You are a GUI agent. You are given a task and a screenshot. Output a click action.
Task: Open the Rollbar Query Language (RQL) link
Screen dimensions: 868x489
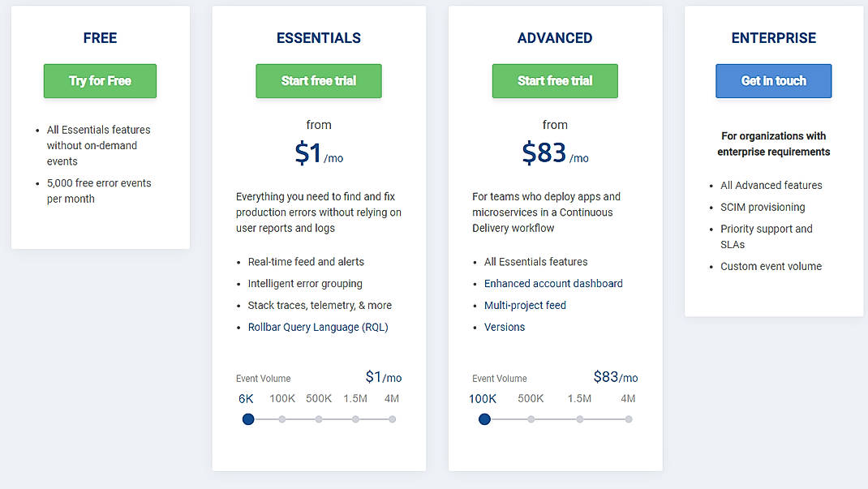319,327
